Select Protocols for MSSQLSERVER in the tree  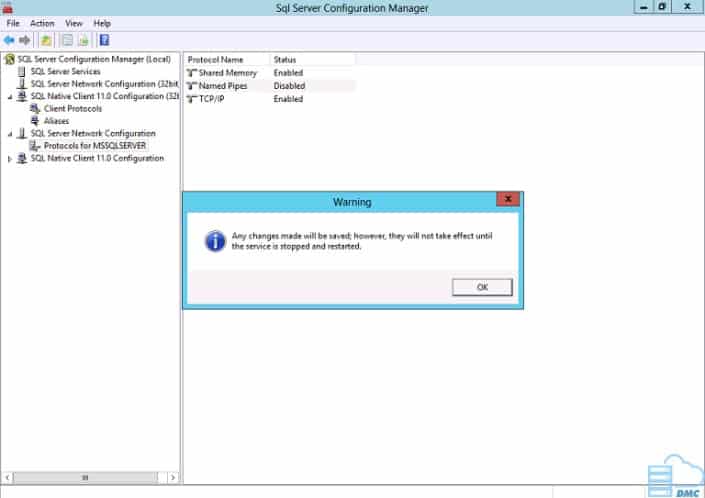[95, 146]
